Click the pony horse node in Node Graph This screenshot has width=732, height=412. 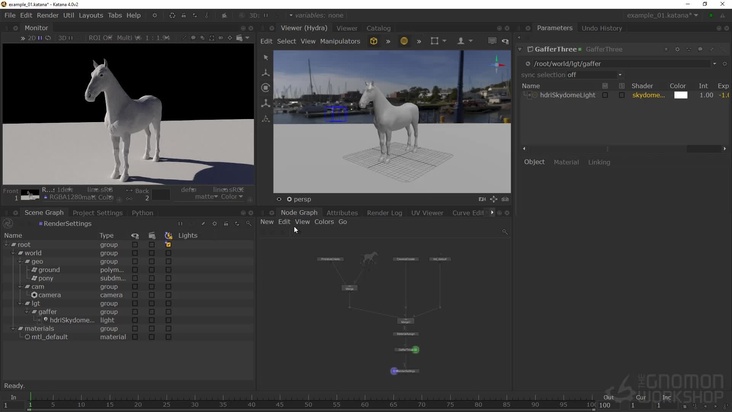370,257
